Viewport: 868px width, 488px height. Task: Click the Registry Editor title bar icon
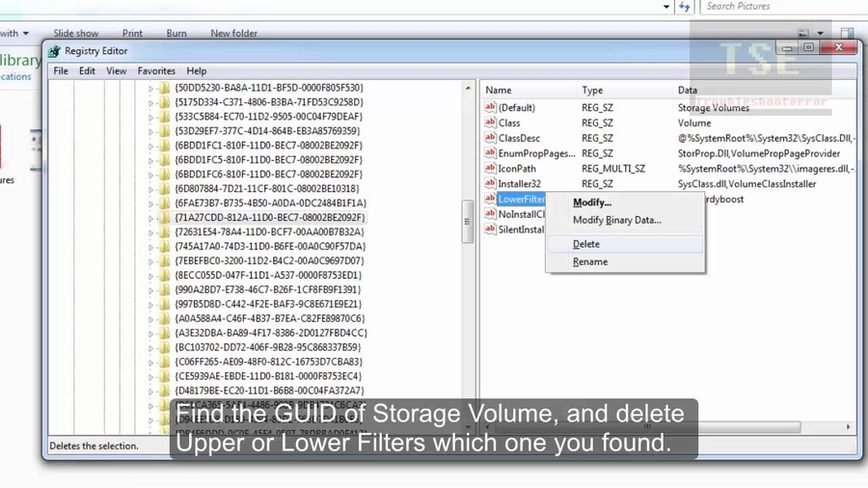tap(55, 51)
